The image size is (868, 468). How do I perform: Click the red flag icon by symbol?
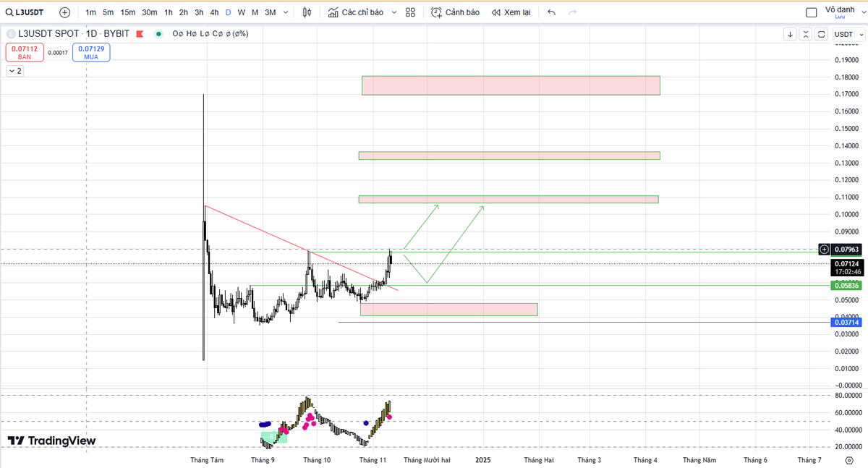click(x=140, y=33)
